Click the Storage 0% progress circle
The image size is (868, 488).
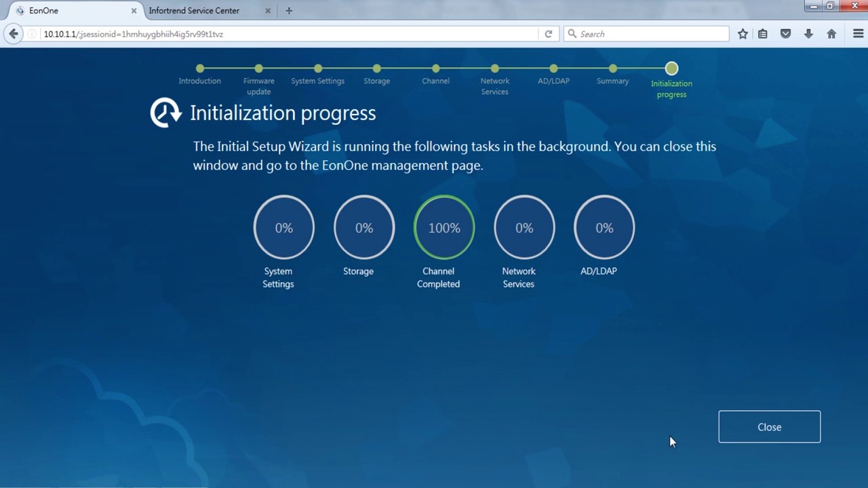(x=364, y=228)
